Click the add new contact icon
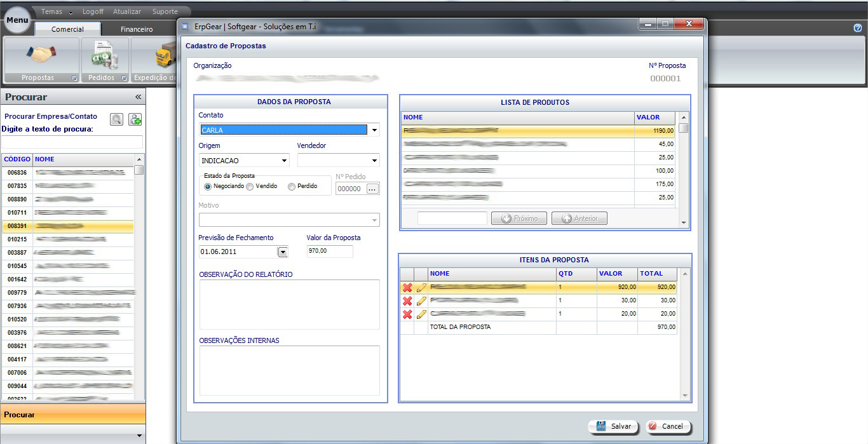This screenshot has width=868, height=444. [x=135, y=119]
